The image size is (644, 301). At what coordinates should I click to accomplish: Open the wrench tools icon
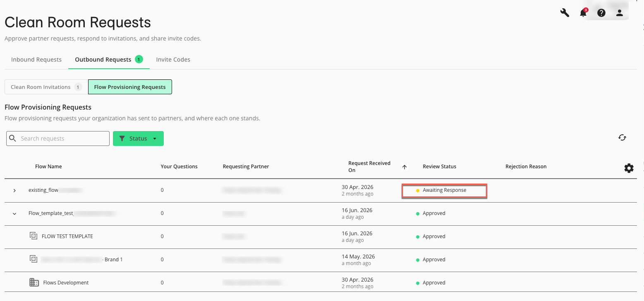click(565, 12)
